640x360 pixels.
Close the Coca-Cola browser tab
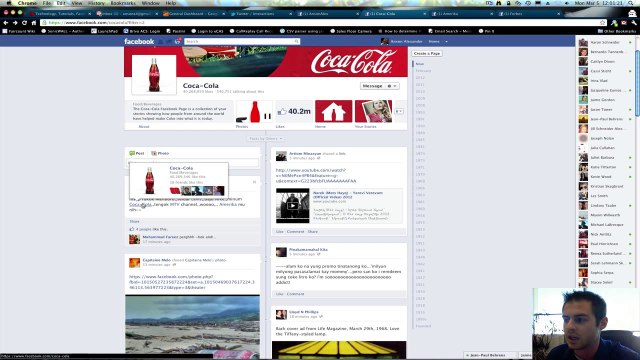[x=424, y=14]
